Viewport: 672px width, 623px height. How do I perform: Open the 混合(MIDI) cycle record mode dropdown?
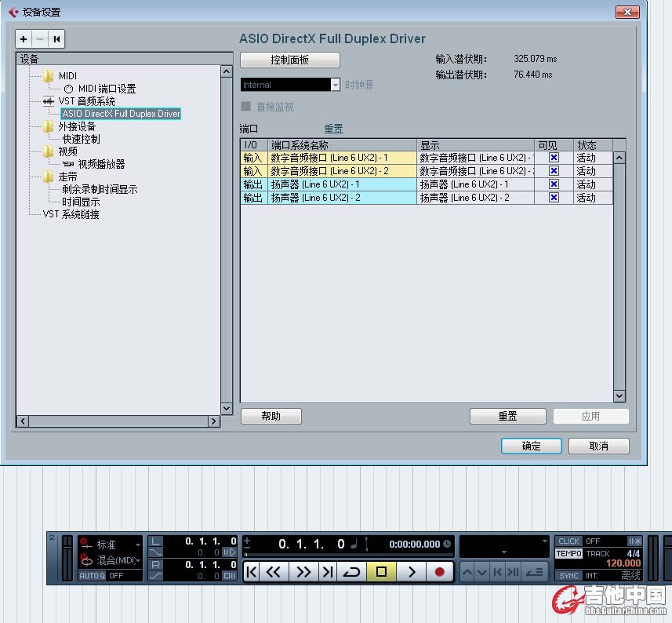(x=138, y=560)
